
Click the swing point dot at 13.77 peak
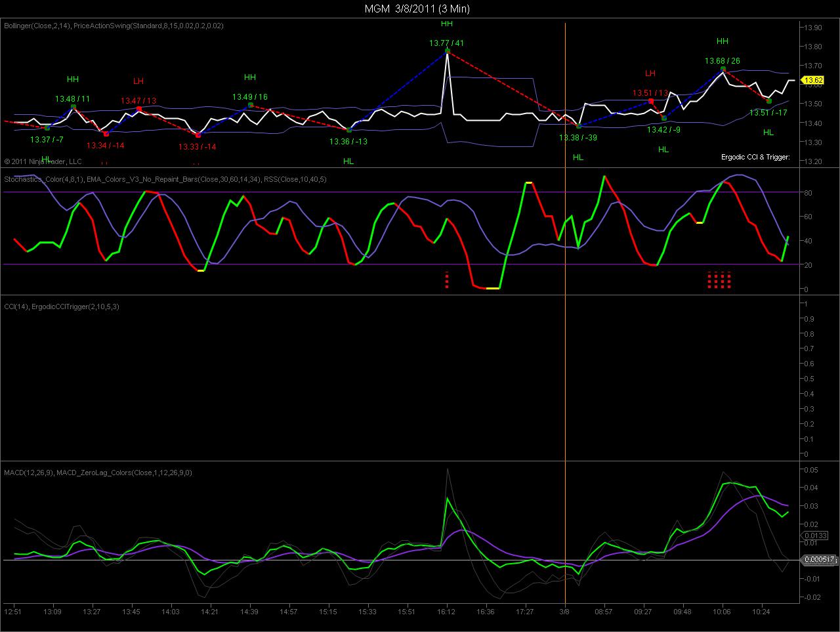(447, 51)
